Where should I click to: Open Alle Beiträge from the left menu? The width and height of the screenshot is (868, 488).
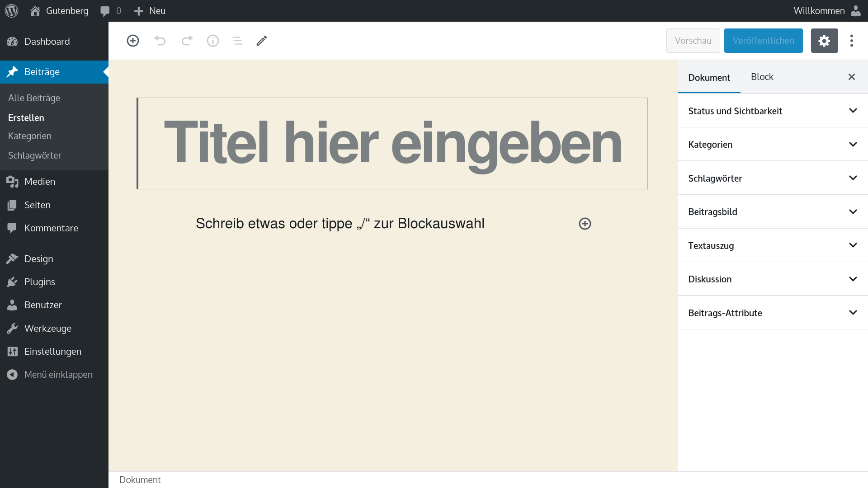pos(34,98)
